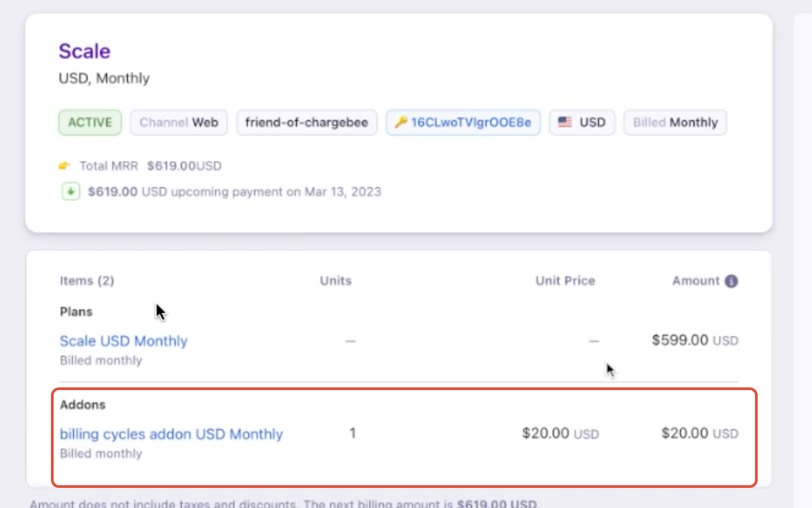Click the Billed Monthly tag
The height and width of the screenshot is (508, 812).
675,123
